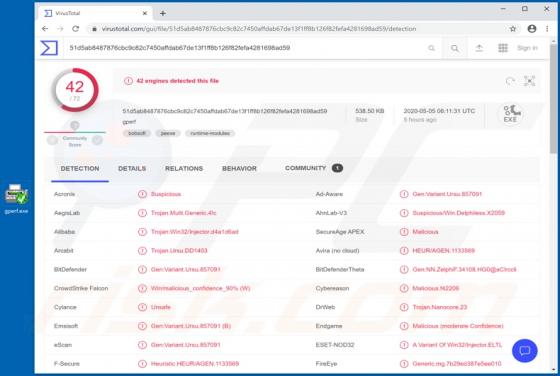Click the similar files graph icon
This screenshot has height=376, width=560.
click(529, 81)
